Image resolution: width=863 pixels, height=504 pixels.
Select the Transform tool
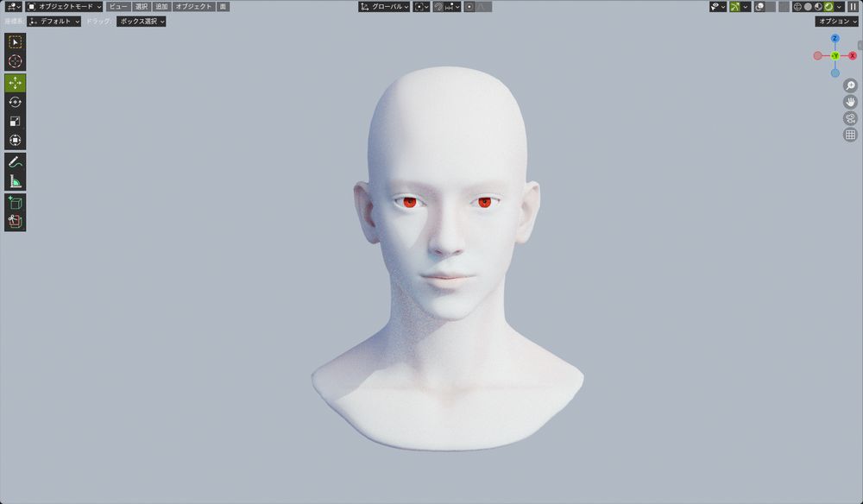click(x=15, y=140)
